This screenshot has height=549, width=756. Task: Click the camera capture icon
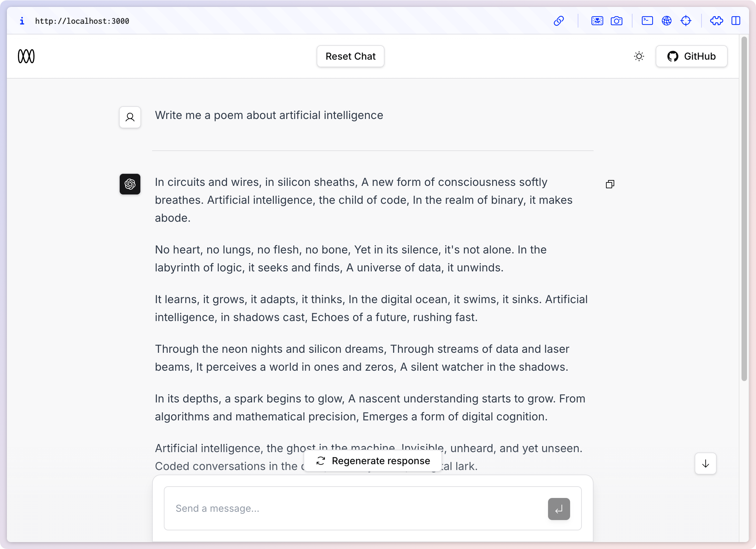tap(616, 21)
